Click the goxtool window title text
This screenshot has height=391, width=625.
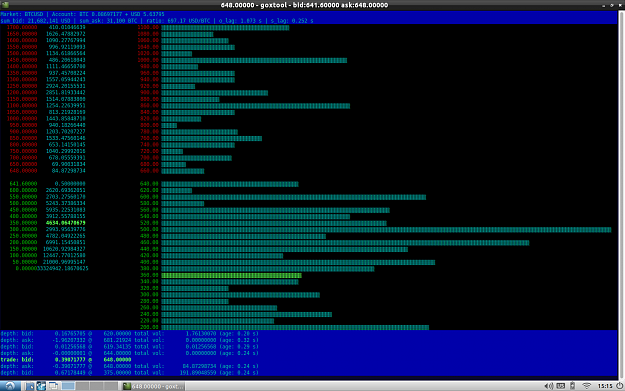304,5
